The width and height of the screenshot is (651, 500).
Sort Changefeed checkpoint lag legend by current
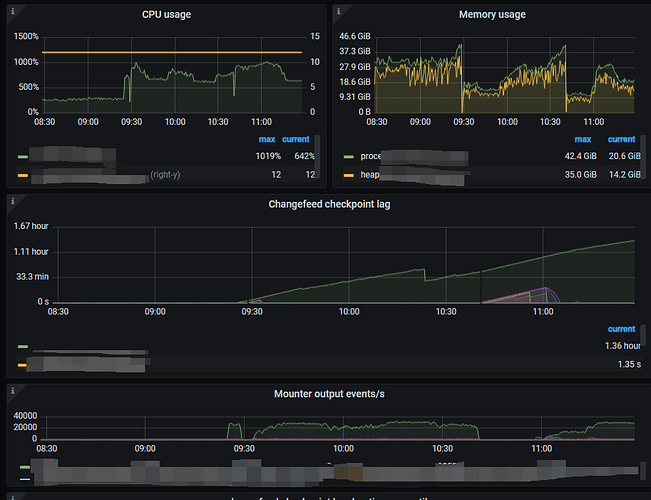621,329
